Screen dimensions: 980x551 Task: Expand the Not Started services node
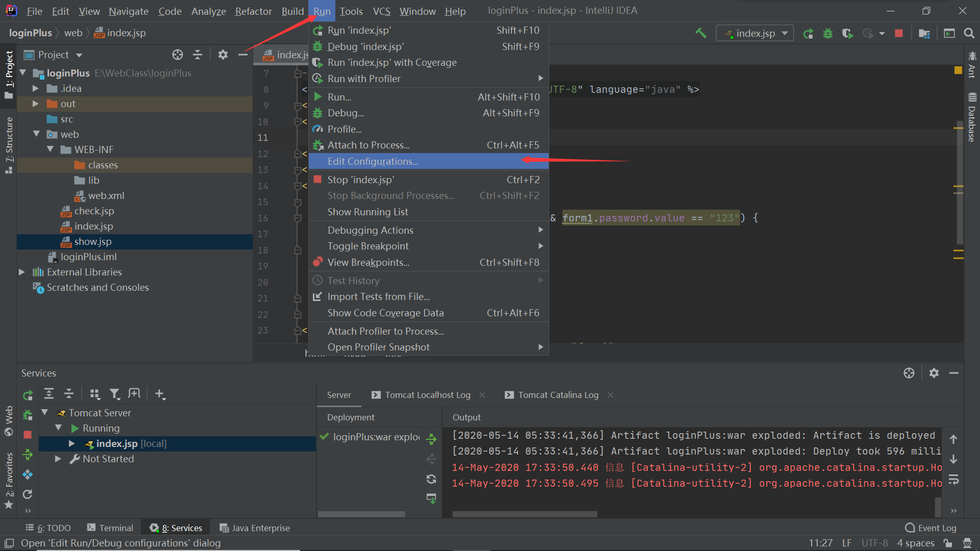click(58, 459)
